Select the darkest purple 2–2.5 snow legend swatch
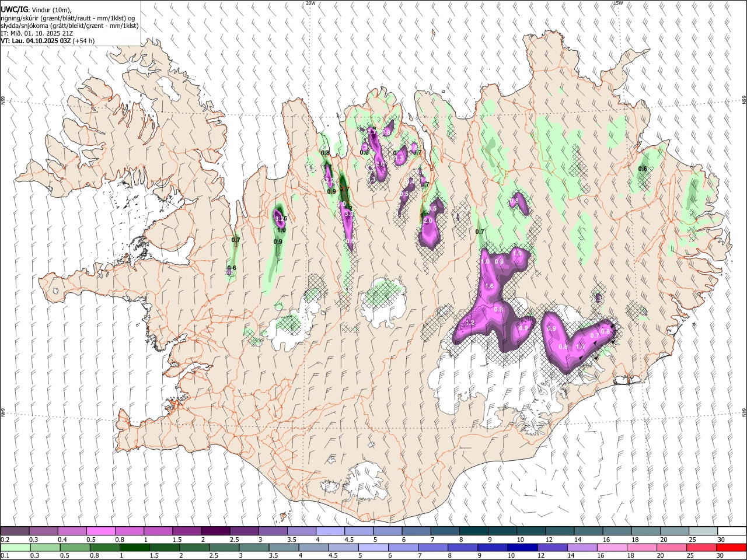 pyautogui.click(x=215, y=531)
